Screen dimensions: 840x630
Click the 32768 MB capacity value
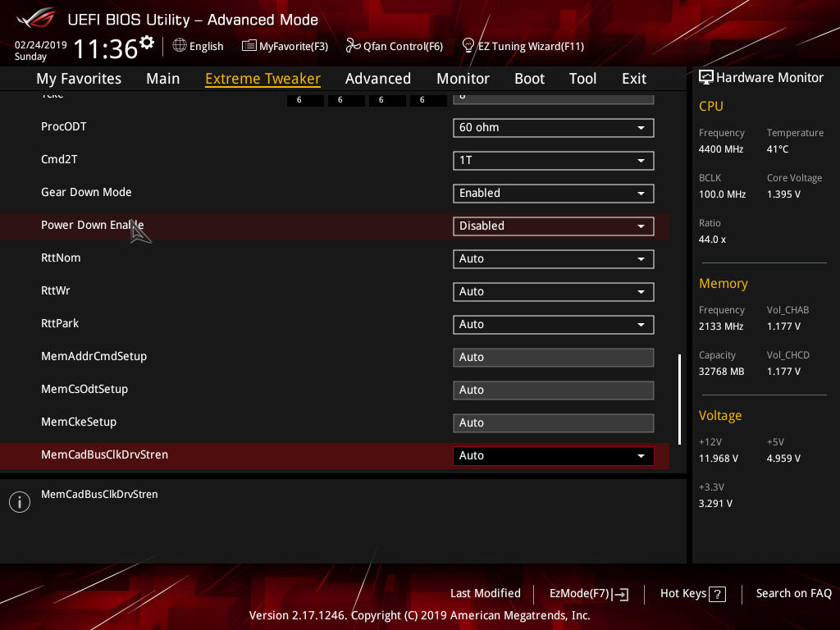point(721,372)
